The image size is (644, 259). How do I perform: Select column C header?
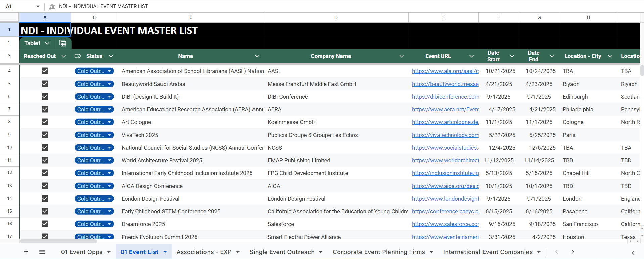[x=191, y=17]
